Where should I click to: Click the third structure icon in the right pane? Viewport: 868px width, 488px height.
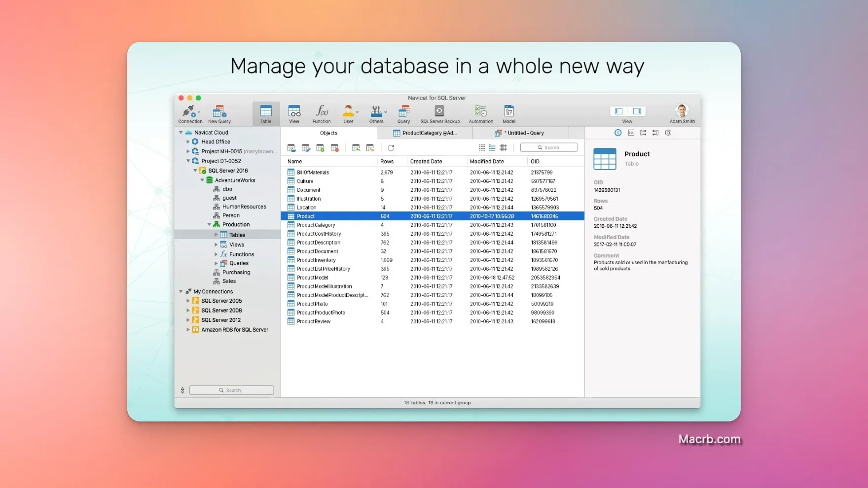[643, 133]
